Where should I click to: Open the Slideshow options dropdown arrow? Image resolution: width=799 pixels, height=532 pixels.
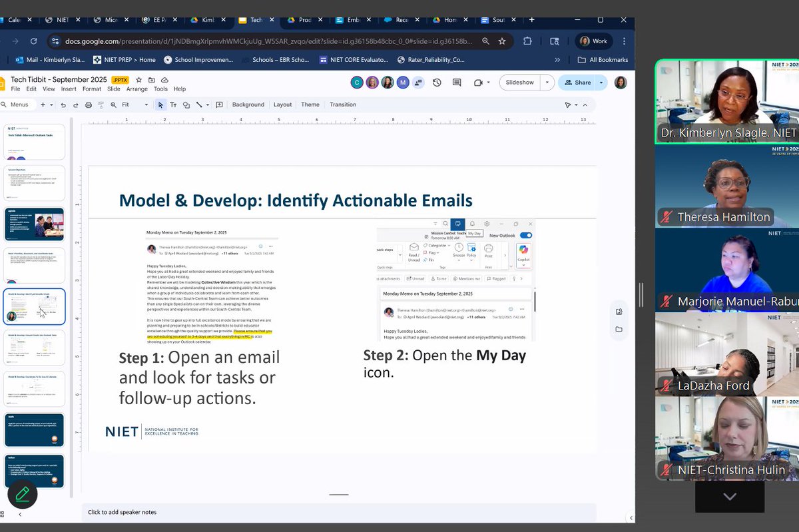[547, 83]
